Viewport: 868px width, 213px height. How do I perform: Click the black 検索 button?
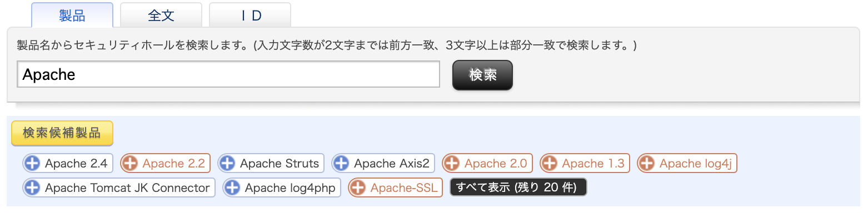click(x=483, y=75)
